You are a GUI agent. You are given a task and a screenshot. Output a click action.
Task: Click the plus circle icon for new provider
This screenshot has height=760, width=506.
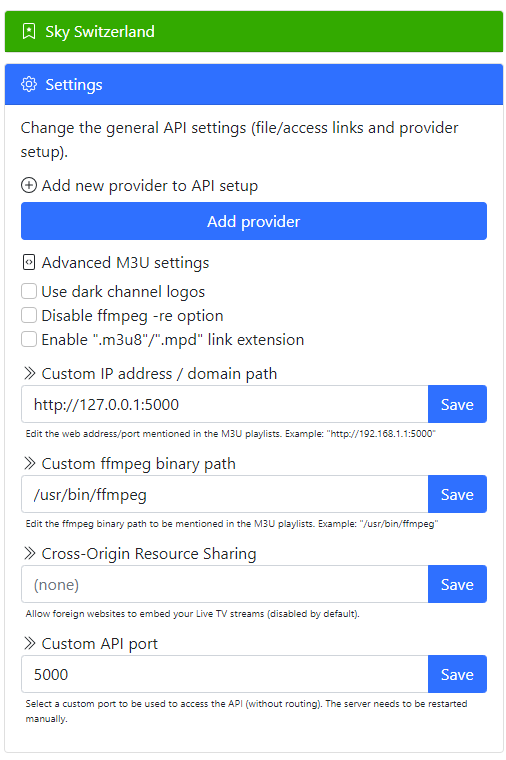(x=29, y=185)
